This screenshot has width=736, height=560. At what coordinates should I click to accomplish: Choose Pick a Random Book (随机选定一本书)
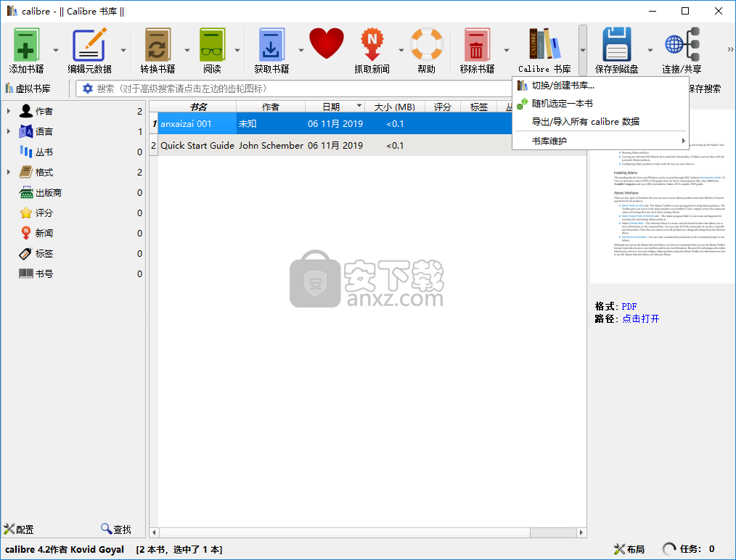[x=600, y=104]
